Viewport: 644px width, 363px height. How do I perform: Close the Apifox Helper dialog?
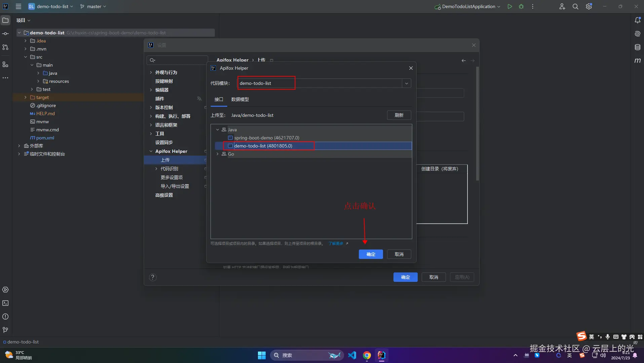point(411,68)
